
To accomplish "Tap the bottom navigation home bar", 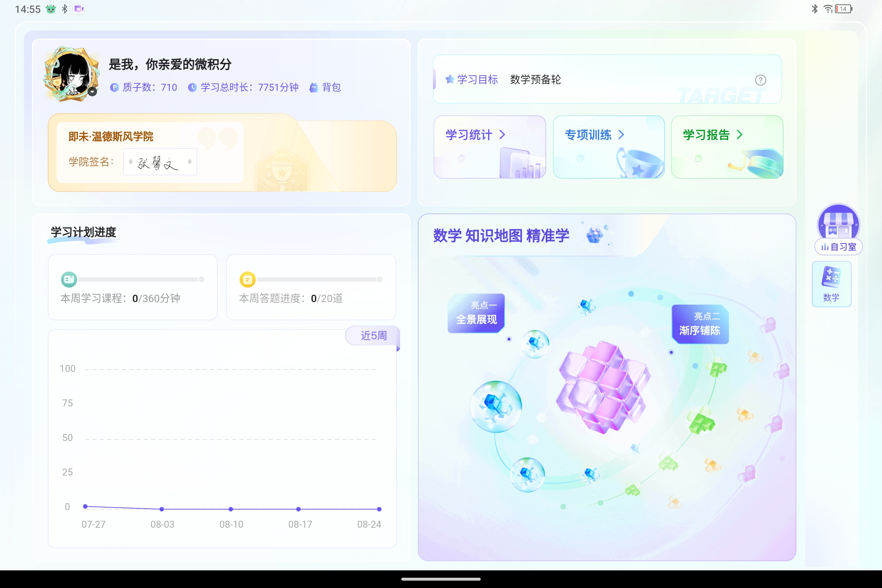I will click(x=441, y=579).
